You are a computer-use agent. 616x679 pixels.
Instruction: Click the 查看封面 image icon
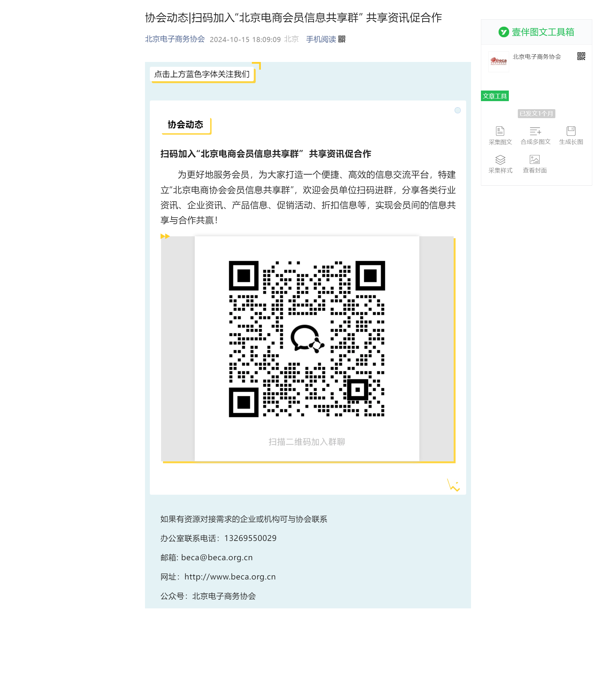pos(535,159)
